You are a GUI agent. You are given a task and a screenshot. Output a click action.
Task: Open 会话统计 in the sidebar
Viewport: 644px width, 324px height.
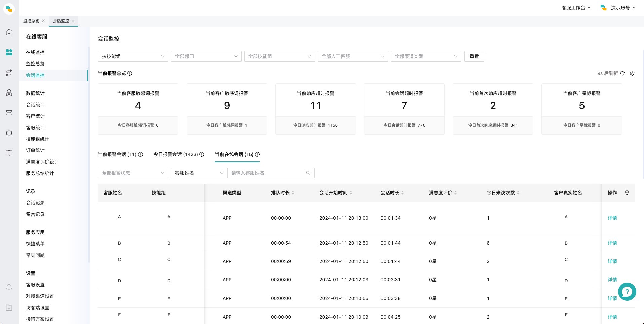pyautogui.click(x=35, y=105)
